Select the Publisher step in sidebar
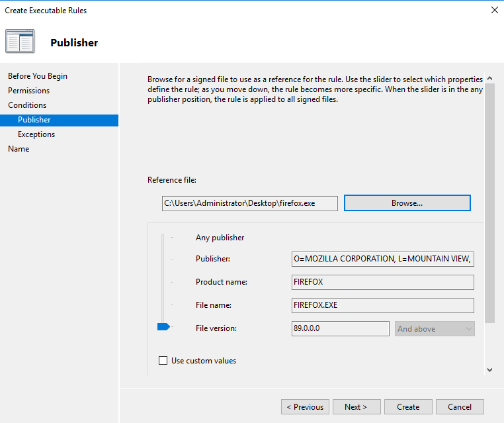The width and height of the screenshot is (504, 423). coord(59,120)
